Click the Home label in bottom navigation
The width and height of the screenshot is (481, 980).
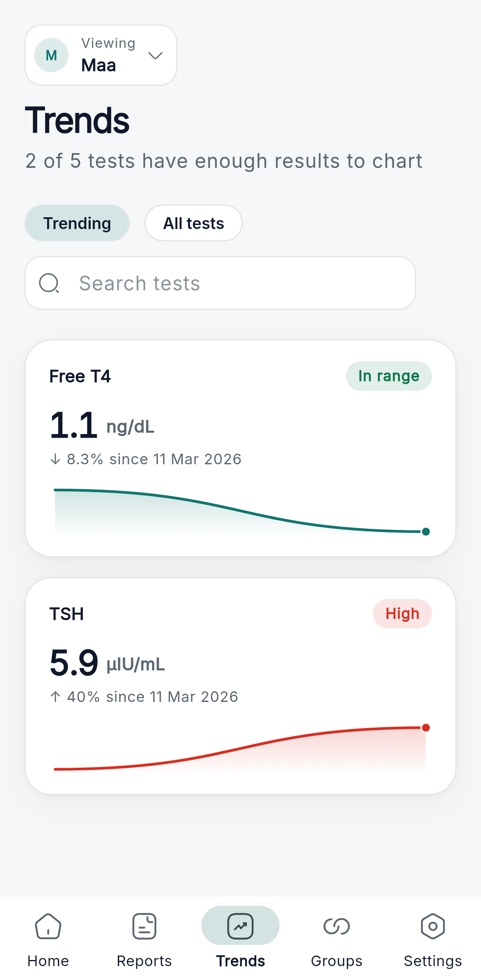point(48,961)
